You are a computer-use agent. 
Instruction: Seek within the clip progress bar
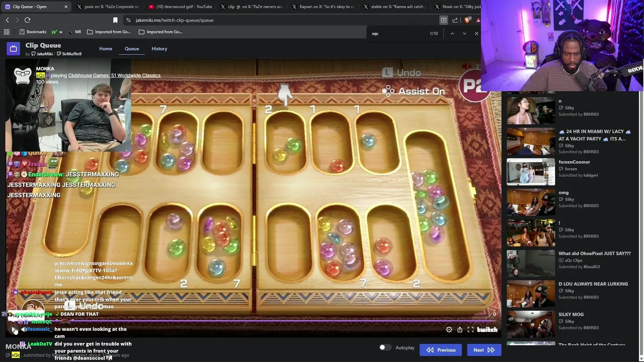click(252, 320)
